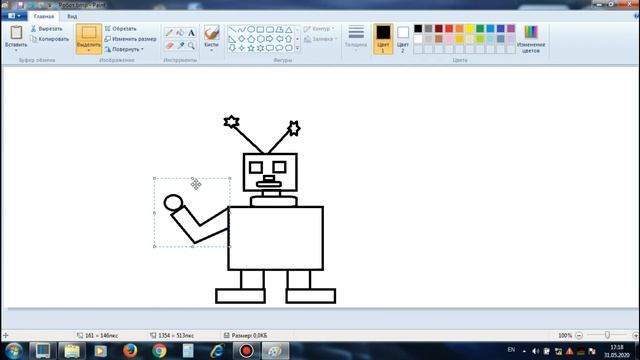This screenshot has height=360, width=640.
Task: Choose the Pentagon shape
Action: point(251,39)
